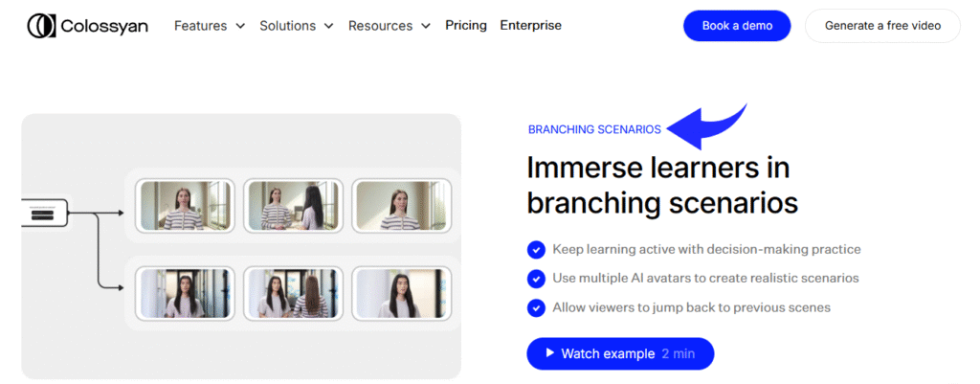Click checkmark beside jump back to previous scenes
Screen dimensions: 980x384
point(536,308)
